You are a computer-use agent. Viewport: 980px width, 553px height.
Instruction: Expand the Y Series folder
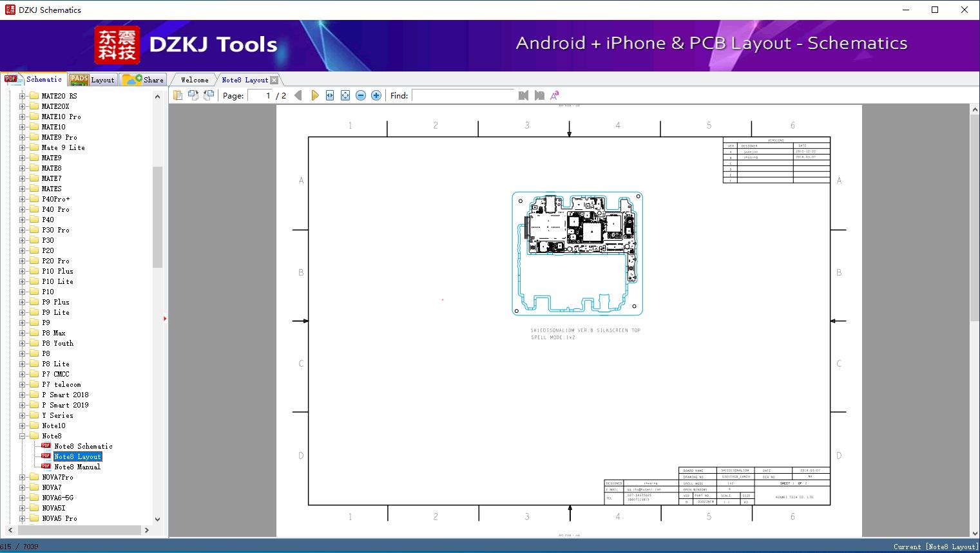[22, 415]
